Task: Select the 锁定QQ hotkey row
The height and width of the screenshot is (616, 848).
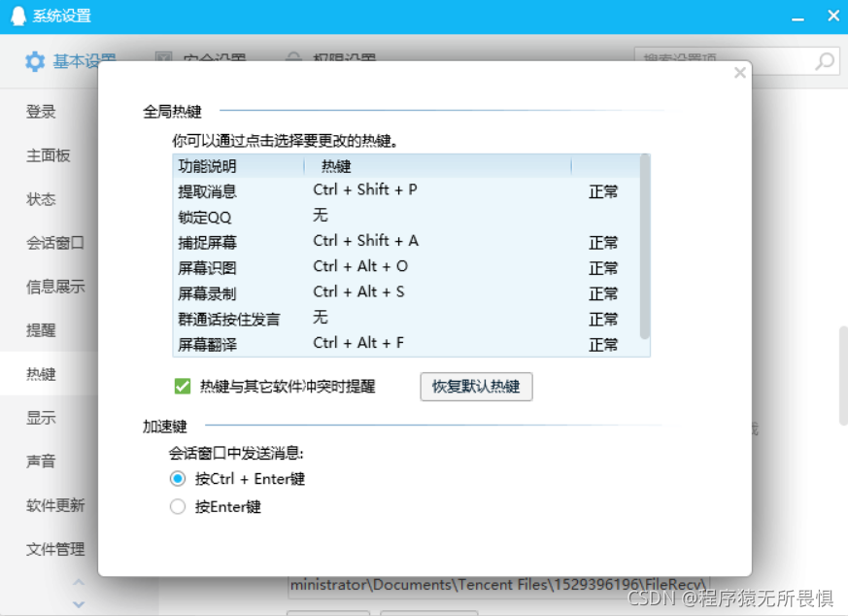Action: (406, 217)
